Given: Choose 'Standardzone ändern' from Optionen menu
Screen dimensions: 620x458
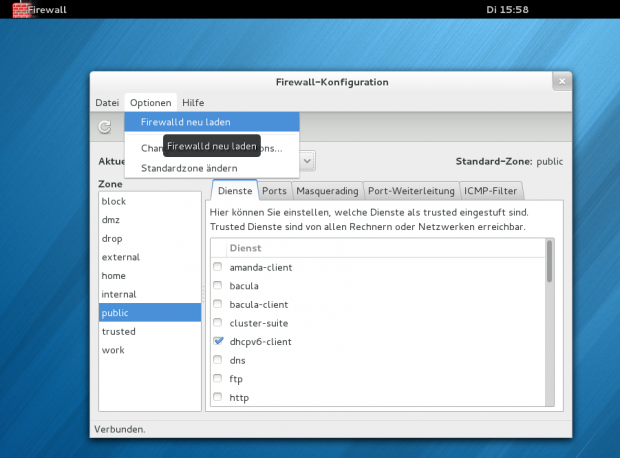Looking at the screenshot, I should click(x=189, y=168).
